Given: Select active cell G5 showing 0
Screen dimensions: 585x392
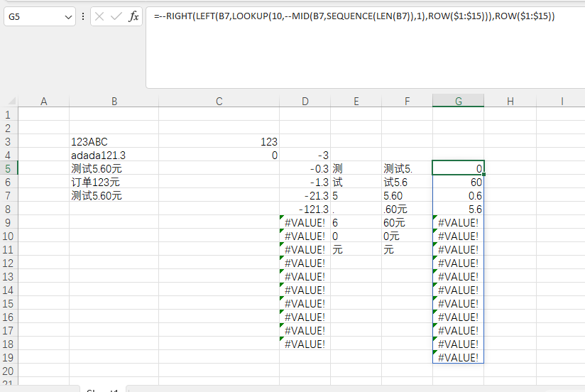Looking at the screenshot, I should pos(458,168).
